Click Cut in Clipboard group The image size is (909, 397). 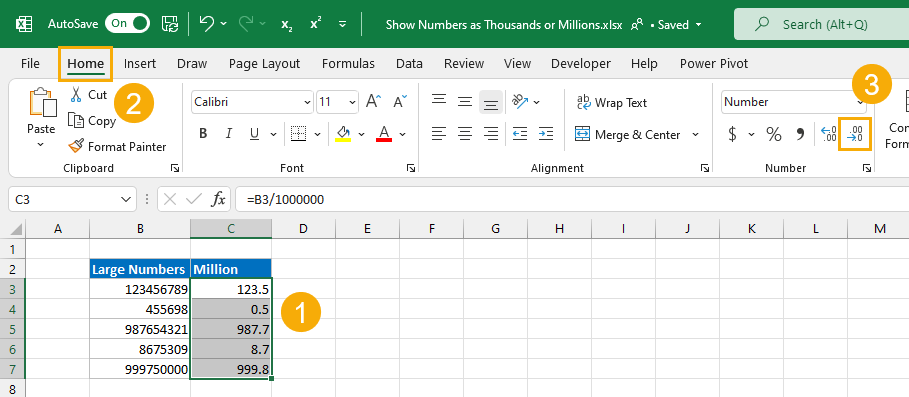tap(88, 94)
